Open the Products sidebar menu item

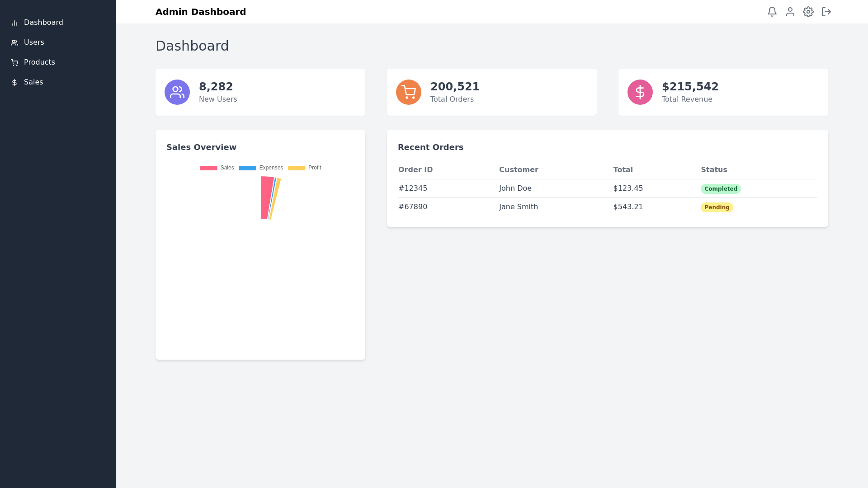pos(58,62)
